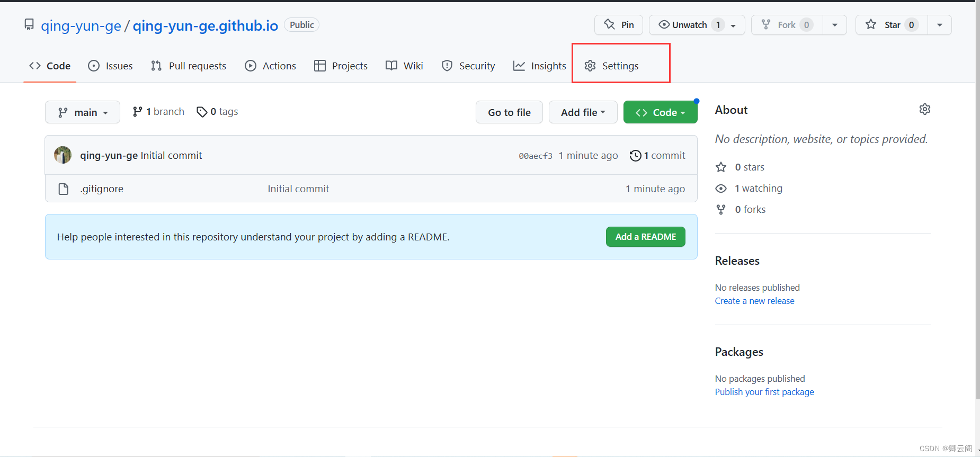The image size is (980, 457).
Task: Click the fork icon beside 0 forks
Action: [721, 210]
